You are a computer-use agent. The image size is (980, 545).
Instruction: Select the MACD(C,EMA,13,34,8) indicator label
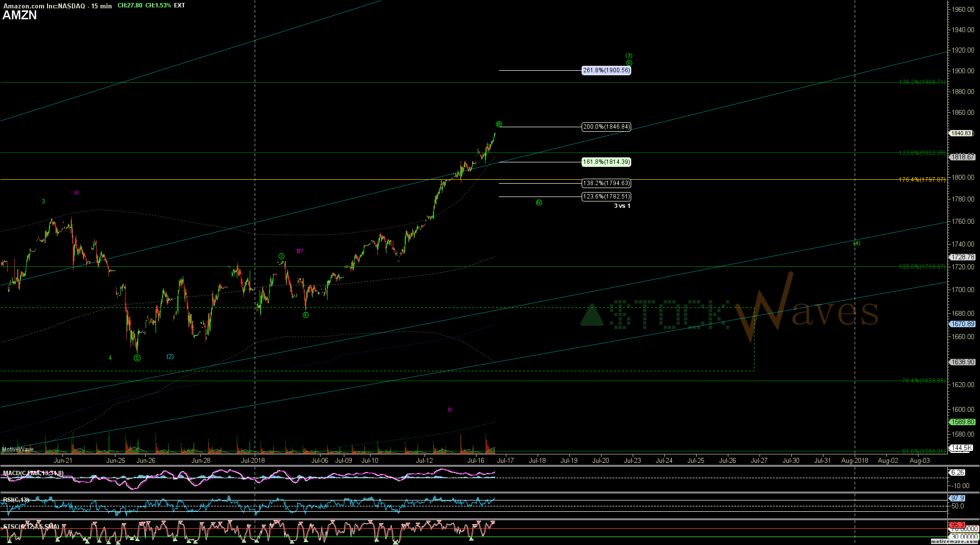[33, 473]
